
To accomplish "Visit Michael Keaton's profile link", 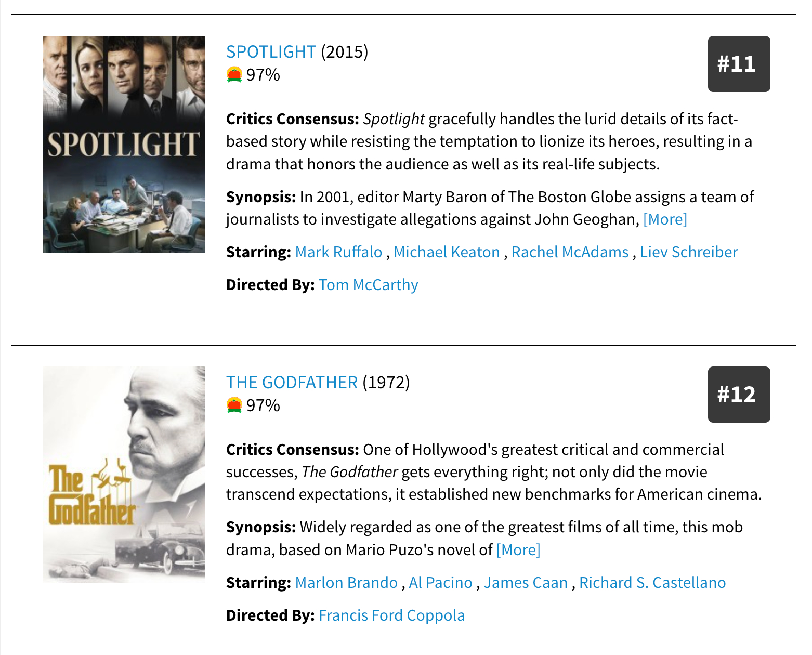I will pyautogui.click(x=447, y=252).
